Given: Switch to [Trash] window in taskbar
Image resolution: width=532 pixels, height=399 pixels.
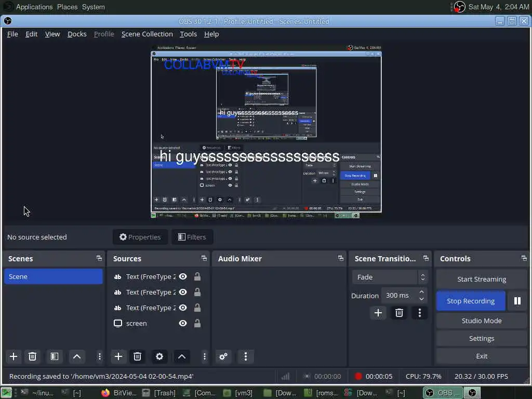Looking at the screenshot, I should [x=159, y=393].
